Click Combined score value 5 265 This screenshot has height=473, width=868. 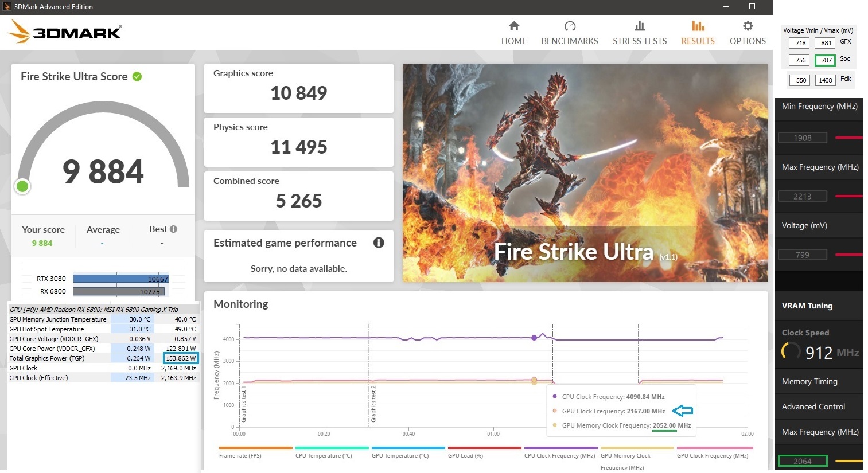coord(298,201)
